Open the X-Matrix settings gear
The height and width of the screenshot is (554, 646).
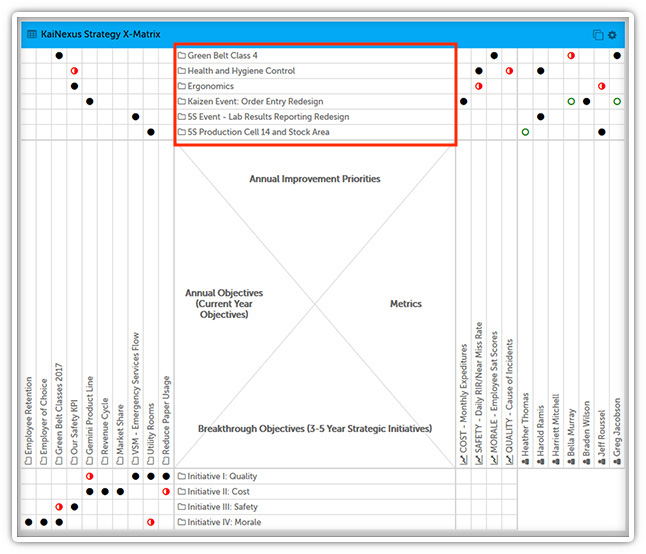click(x=612, y=35)
